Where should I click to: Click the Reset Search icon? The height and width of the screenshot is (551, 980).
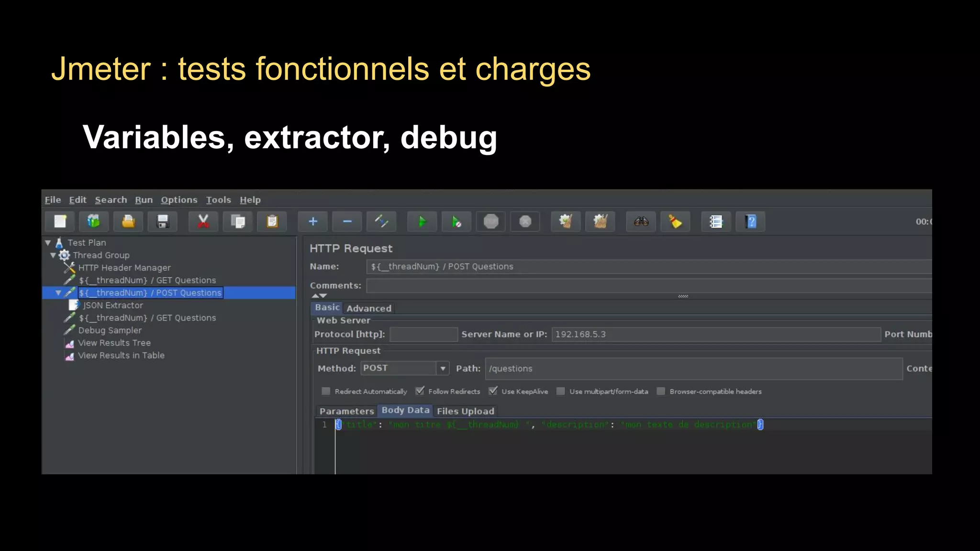click(x=675, y=221)
